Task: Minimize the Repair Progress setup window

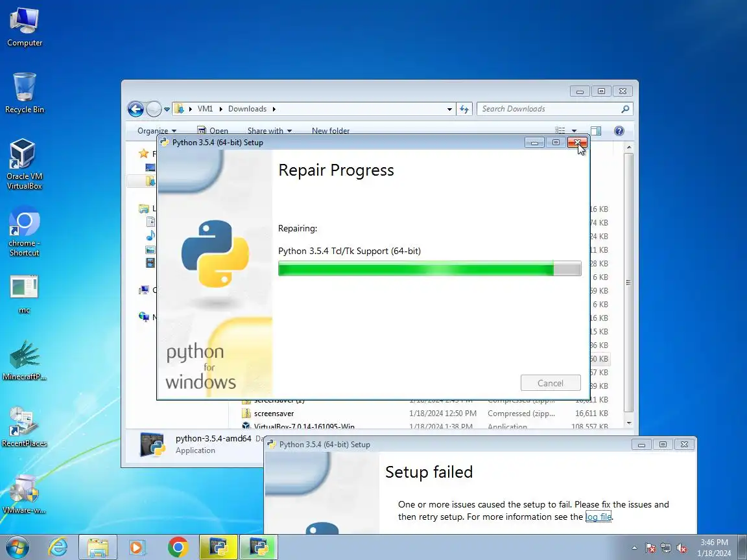Action: coord(534,143)
